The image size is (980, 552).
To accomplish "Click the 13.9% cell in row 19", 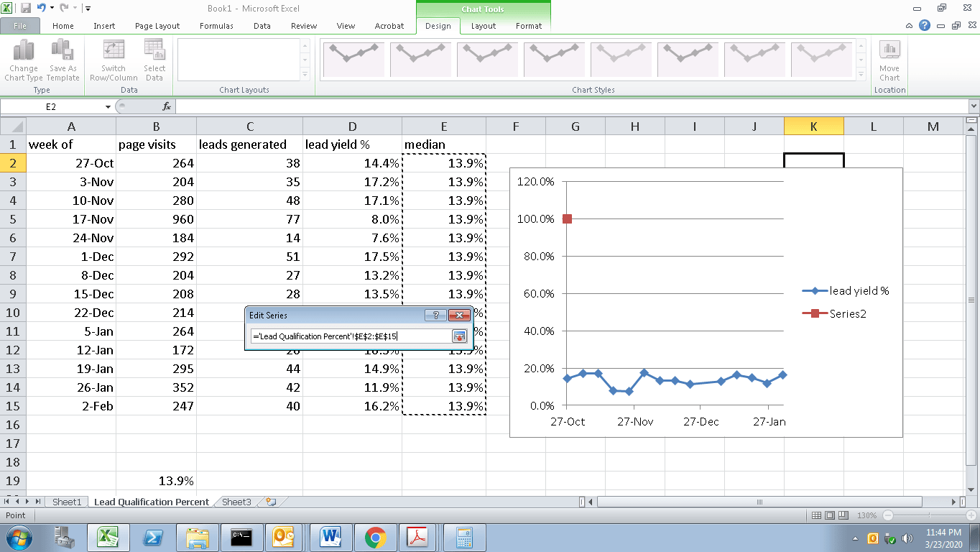I will point(156,481).
